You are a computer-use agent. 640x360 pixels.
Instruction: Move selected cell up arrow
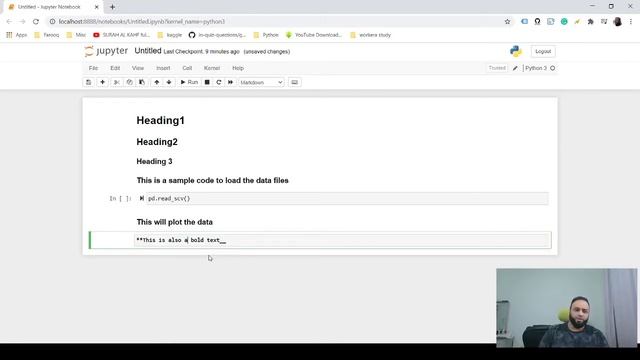tap(157, 82)
